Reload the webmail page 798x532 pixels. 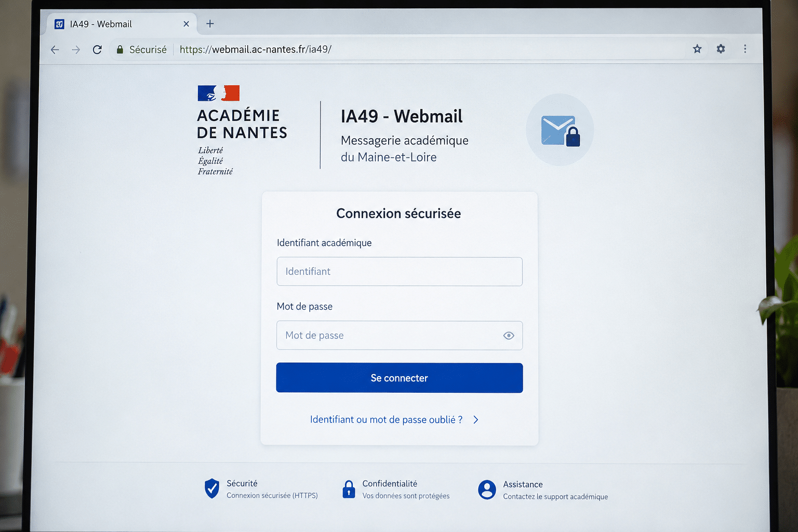point(97,50)
